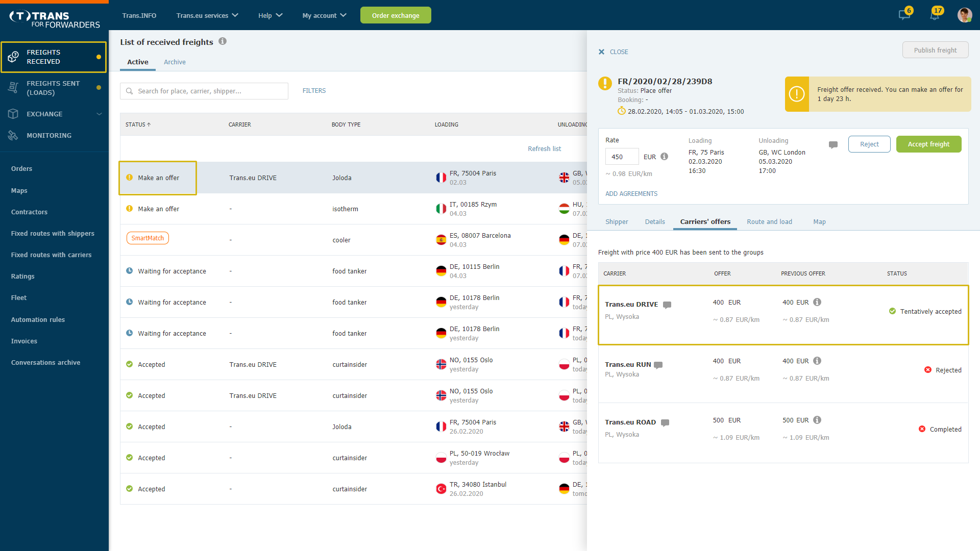Open Maps in the sidebar

[x=19, y=191]
